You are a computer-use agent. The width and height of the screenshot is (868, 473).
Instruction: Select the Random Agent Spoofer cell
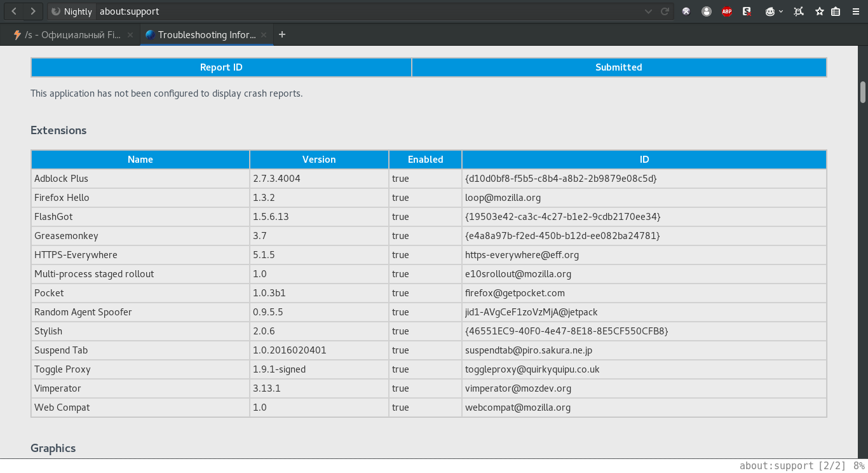[140, 312]
